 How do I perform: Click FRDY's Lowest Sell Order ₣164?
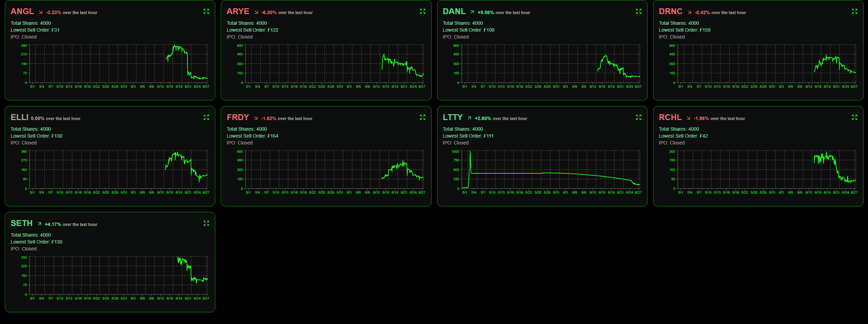tap(252, 136)
